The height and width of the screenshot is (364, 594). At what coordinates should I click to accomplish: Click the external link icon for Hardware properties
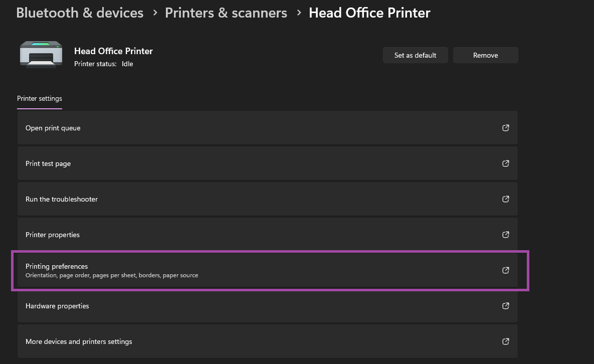tap(505, 306)
